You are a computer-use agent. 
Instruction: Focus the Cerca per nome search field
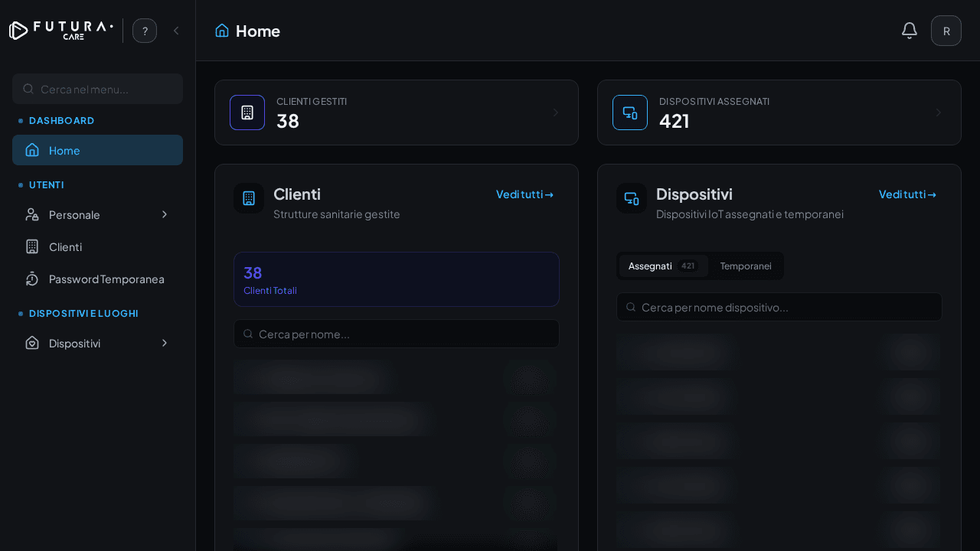(x=397, y=334)
